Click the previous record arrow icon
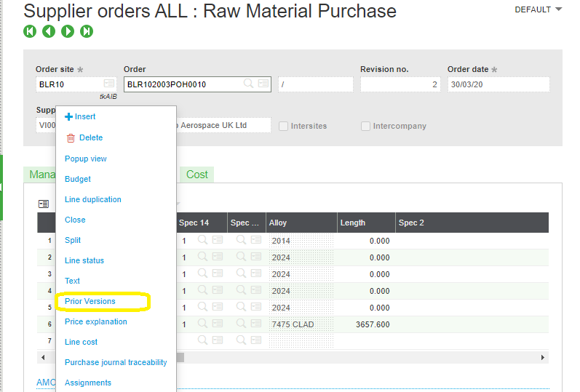Viewport: 580px width, 392px height. (49, 31)
